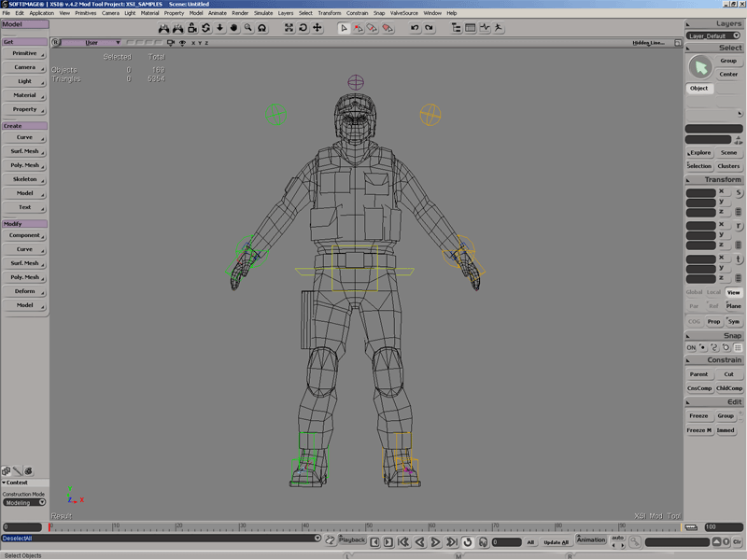Open the Hidden Line display mode menu
The image size is (747, 560).
[x=648, y=43]
